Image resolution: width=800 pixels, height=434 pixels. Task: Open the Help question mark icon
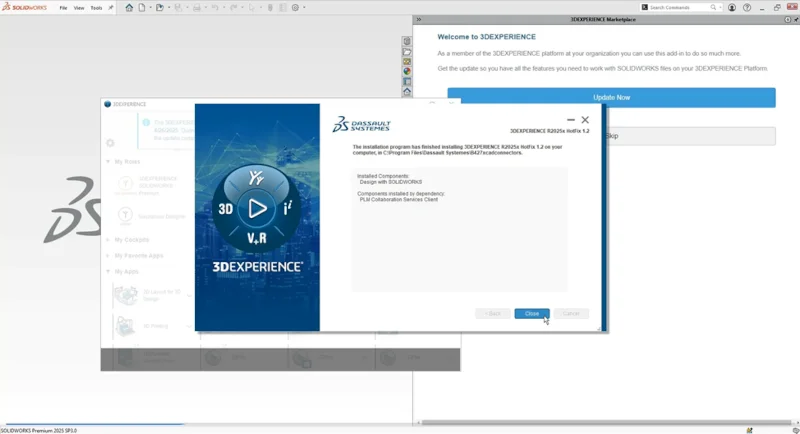click(747, 7)
